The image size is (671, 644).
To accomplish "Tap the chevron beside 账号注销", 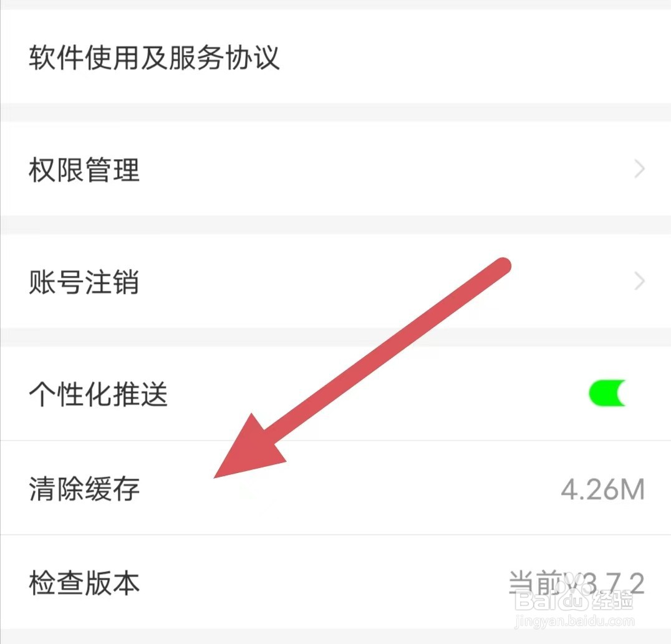I will click(639, 281).
